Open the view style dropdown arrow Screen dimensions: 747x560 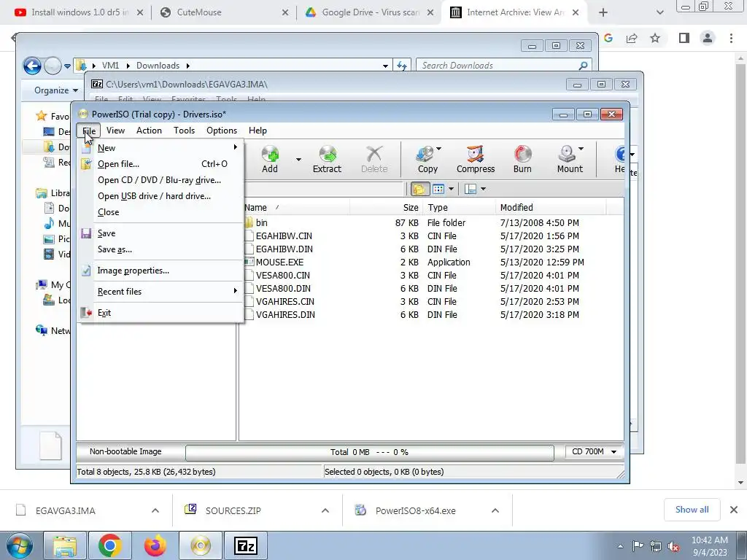pos(451,189)
